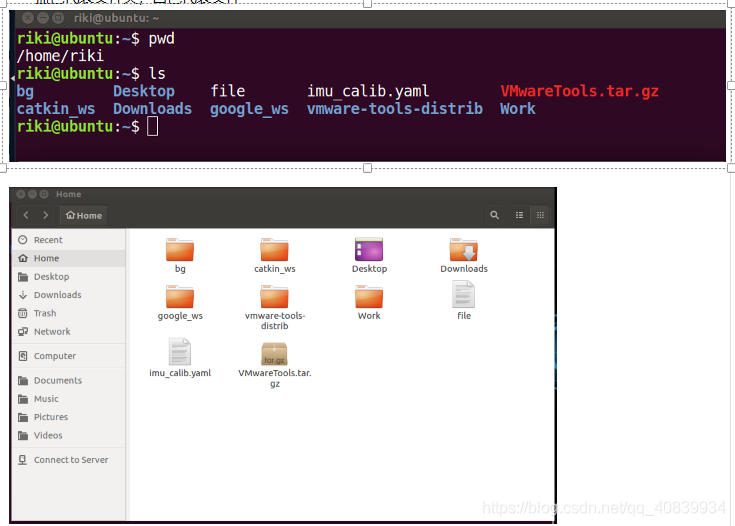The height and width of the screenshot is (526, 735).
Task: Open Downloads in the sidebar
Action: pyautogui.click(x=69, y=295)
